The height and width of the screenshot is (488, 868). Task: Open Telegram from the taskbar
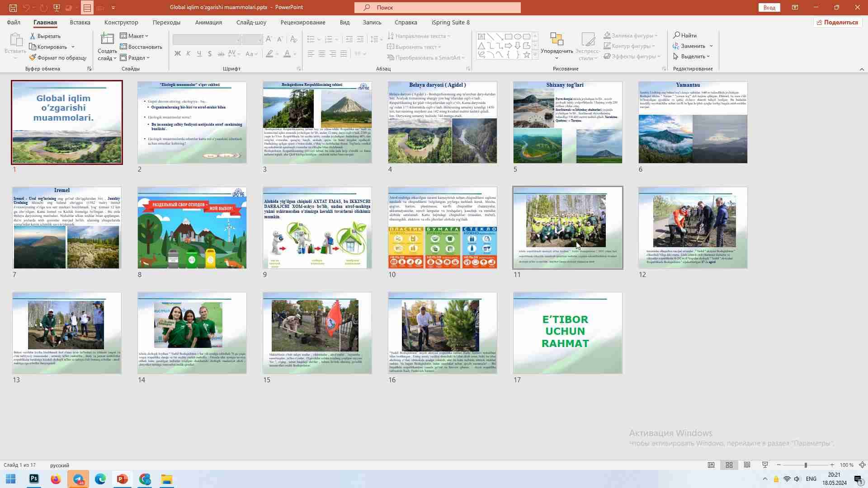[78, 479]
